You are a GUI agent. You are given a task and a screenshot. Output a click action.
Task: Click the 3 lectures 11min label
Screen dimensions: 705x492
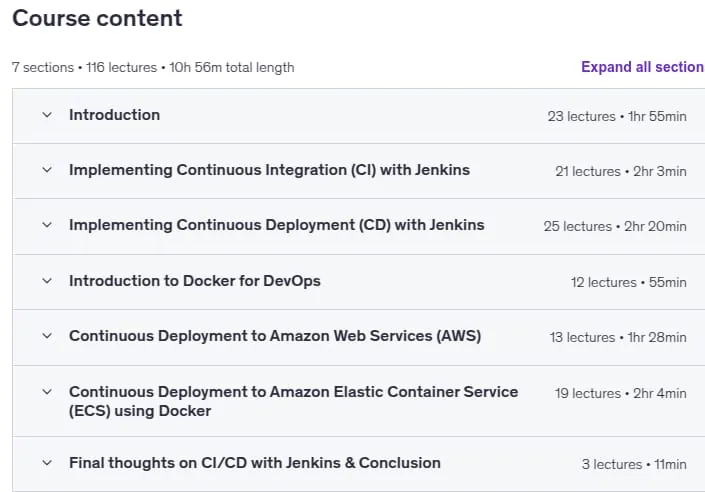(634, 464)
